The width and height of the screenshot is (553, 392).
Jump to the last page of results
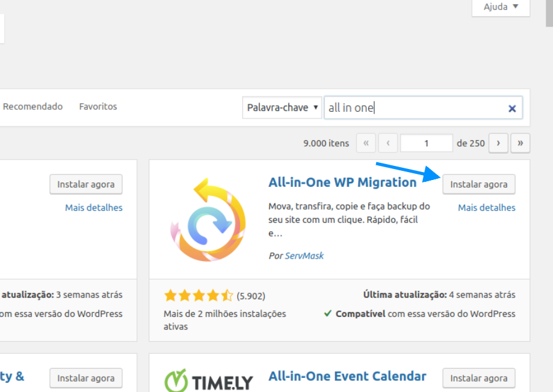pyautogui.click(x=520, y=143)
